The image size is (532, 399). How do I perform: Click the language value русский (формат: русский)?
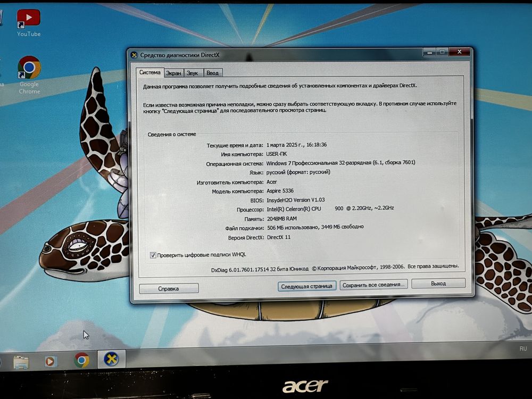click(298, 172)
